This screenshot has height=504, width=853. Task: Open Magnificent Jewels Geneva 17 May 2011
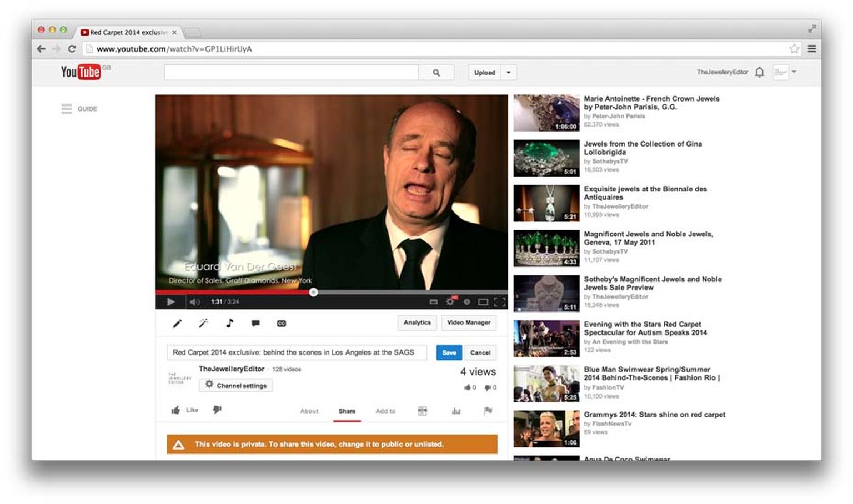[x=648, y=238]
